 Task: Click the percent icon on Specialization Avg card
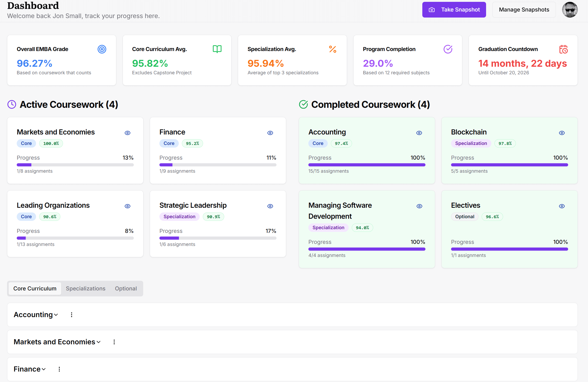point(332,49)
